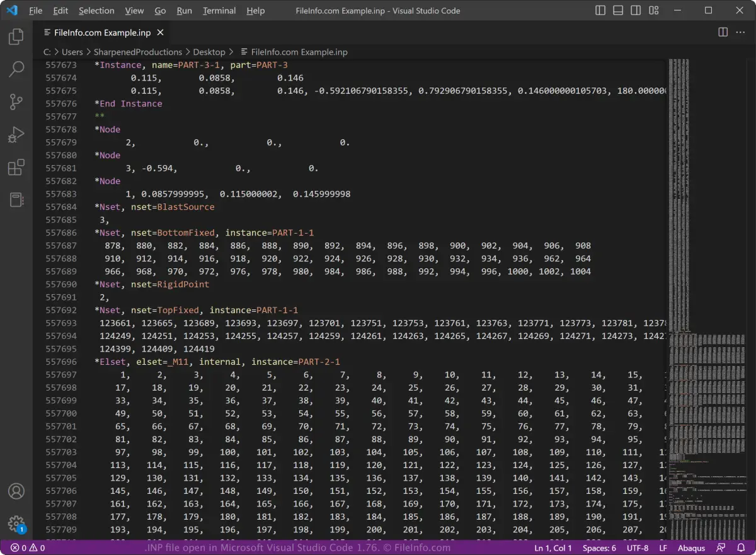Screen dimensions: 756x555
Task: Open the editor More Actions ellipsis
Action: pos(742,32)
